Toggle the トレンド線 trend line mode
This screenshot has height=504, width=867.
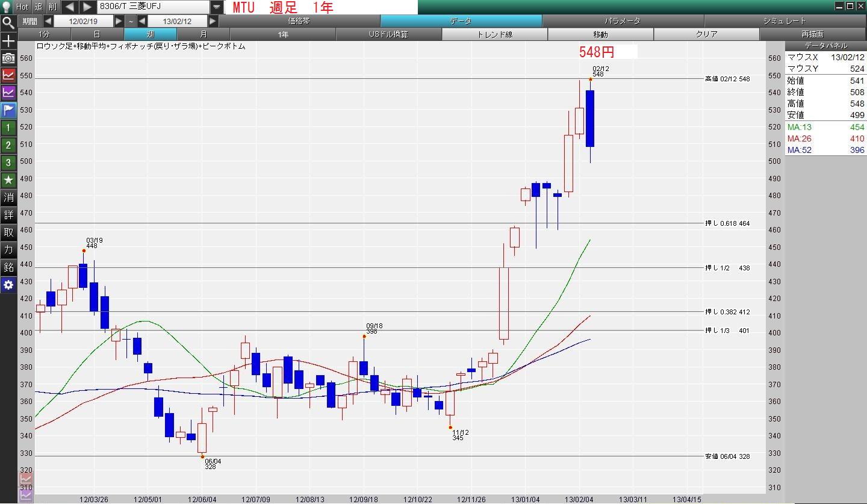[495, 34]
